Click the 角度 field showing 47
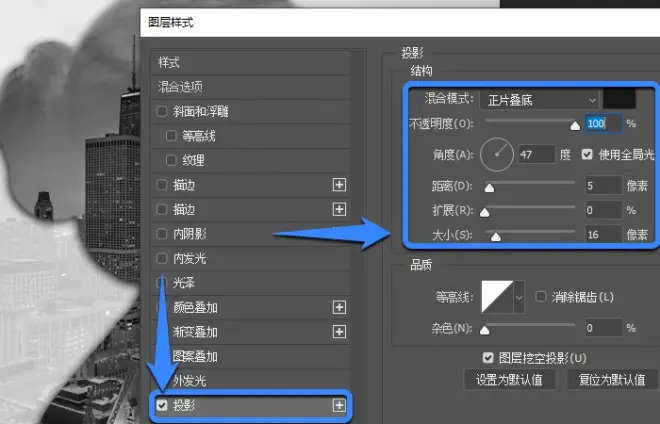Screen dimensions: 660x424 [x=536, y=155]
